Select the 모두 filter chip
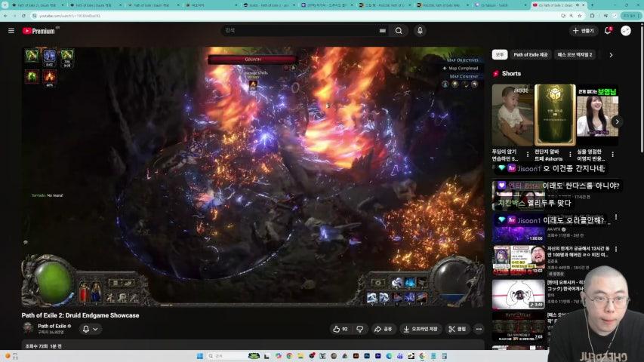Screen dimensions: 644x362 500,54
